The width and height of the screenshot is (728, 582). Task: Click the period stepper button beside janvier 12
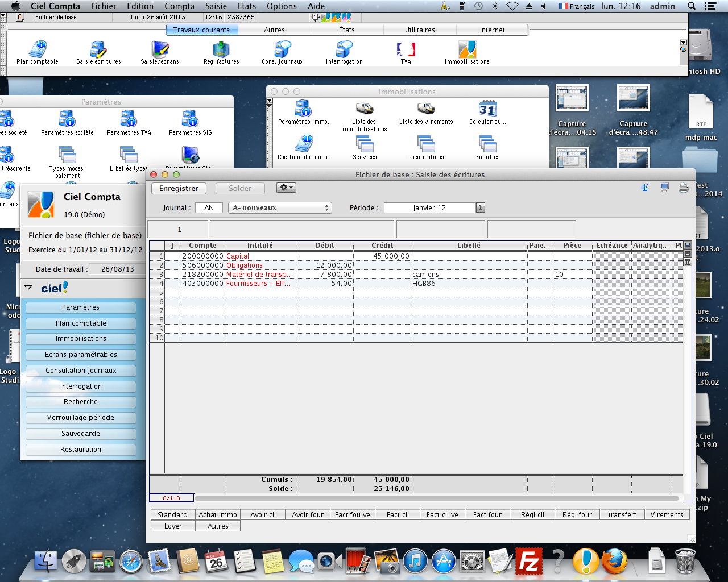481,207
